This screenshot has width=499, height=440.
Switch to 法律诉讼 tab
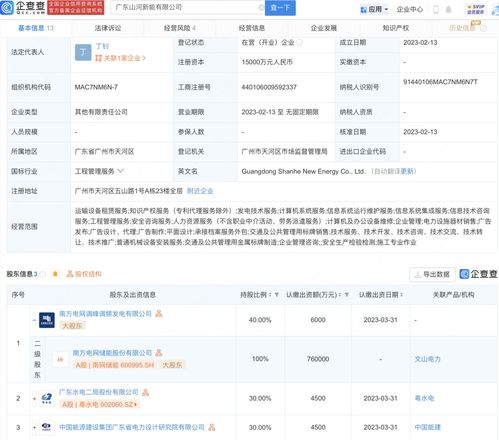[108, 28]
